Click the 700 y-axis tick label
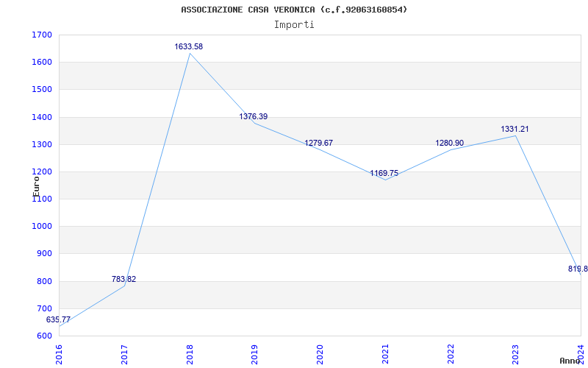This screenshot has height=368, width=588. tap(44, 308)
